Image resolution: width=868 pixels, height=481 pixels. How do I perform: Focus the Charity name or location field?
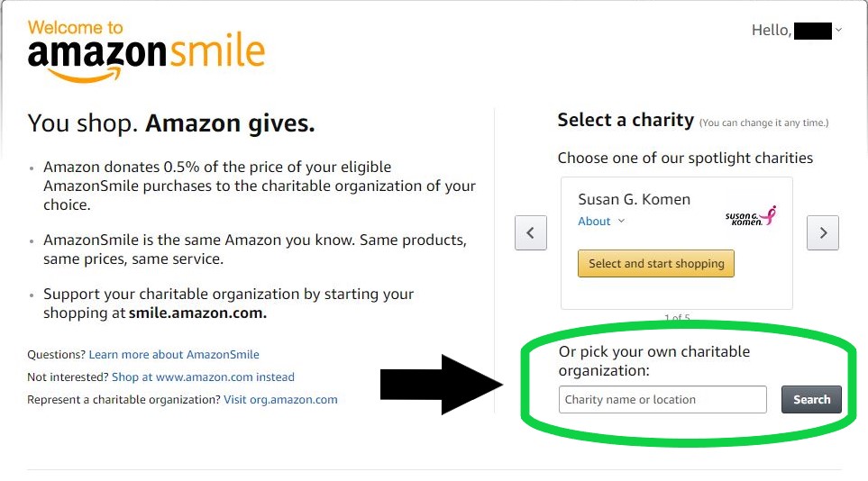[x=662, y=400]
